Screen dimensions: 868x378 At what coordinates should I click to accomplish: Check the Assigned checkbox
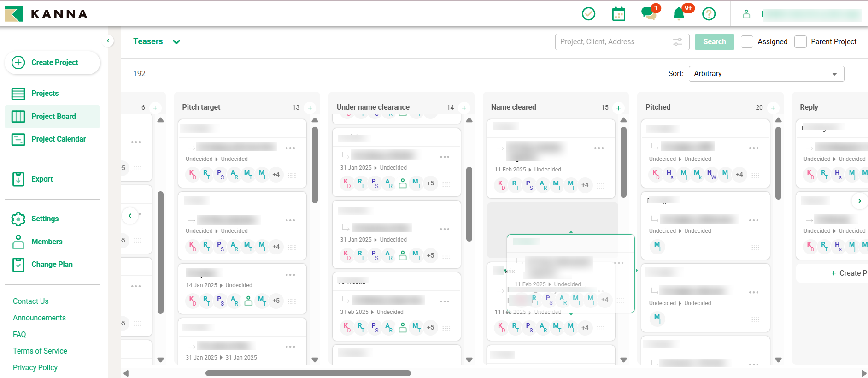747,41
